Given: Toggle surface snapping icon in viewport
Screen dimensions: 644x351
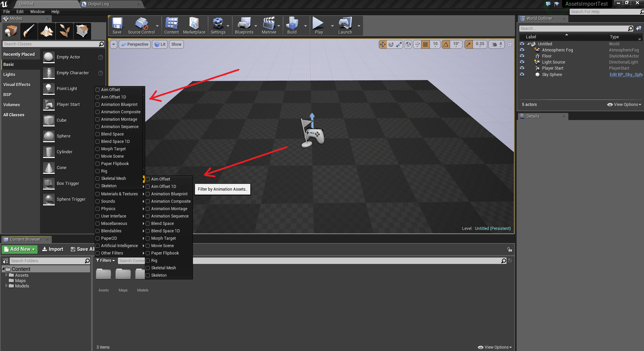Looking at the screenshot, I should point(417,44).
